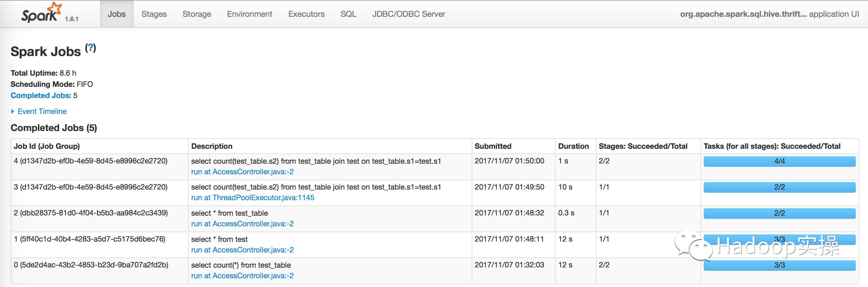Click submitted time 2017/11/07 01:49:50
868x287 pixels.
(509, 187)
